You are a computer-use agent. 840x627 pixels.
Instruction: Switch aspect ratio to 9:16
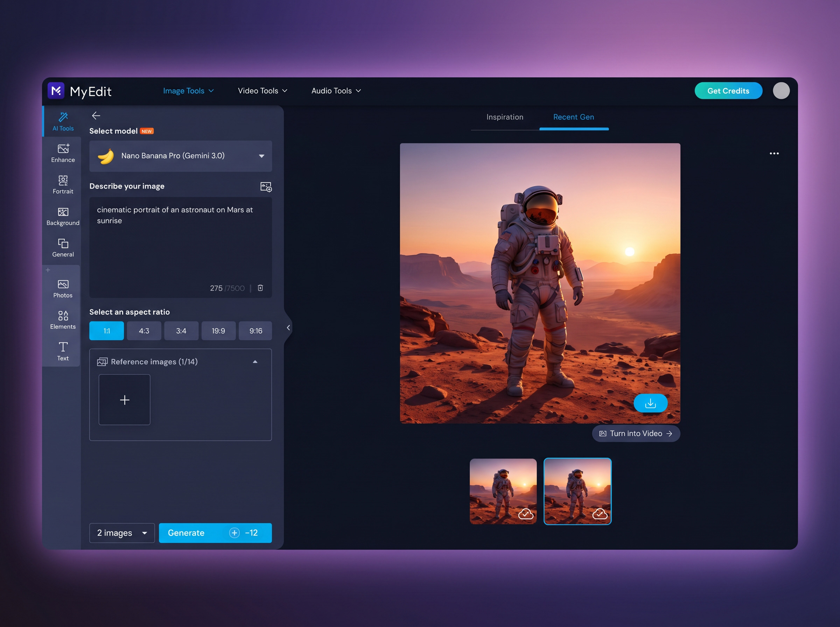tap(255, 331)
